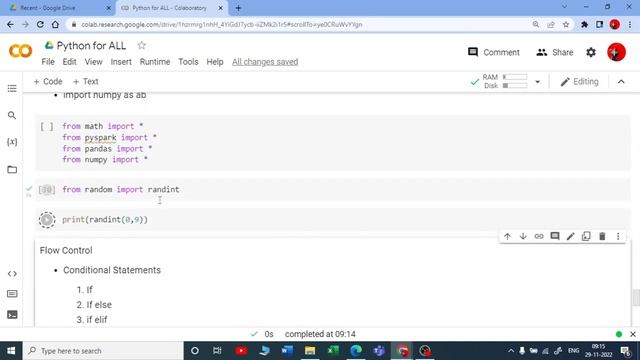Image resolution: width=640 pixels, height=360 pixels.
Task: Open the File menu
Action: coord(48,62)
